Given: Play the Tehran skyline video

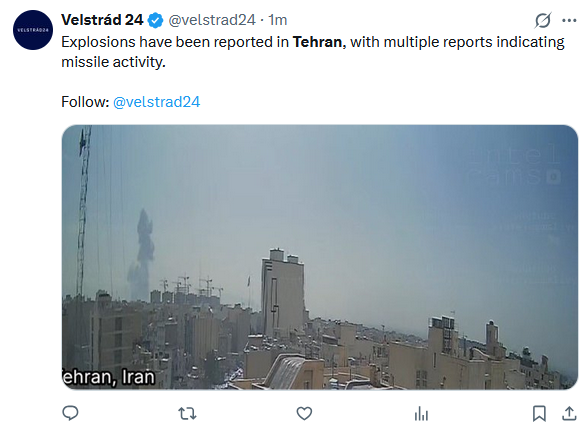Looking at the screenshot, I should point(320,257).
